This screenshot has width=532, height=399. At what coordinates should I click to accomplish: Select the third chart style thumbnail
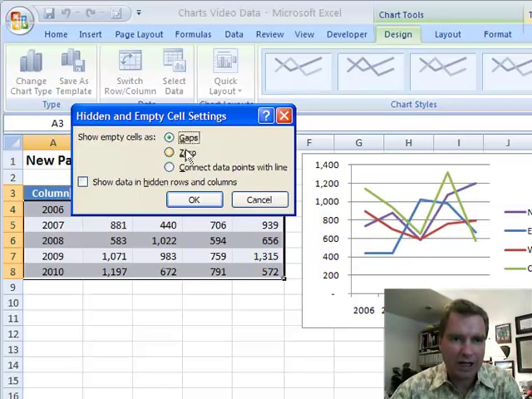click(443, 72)
